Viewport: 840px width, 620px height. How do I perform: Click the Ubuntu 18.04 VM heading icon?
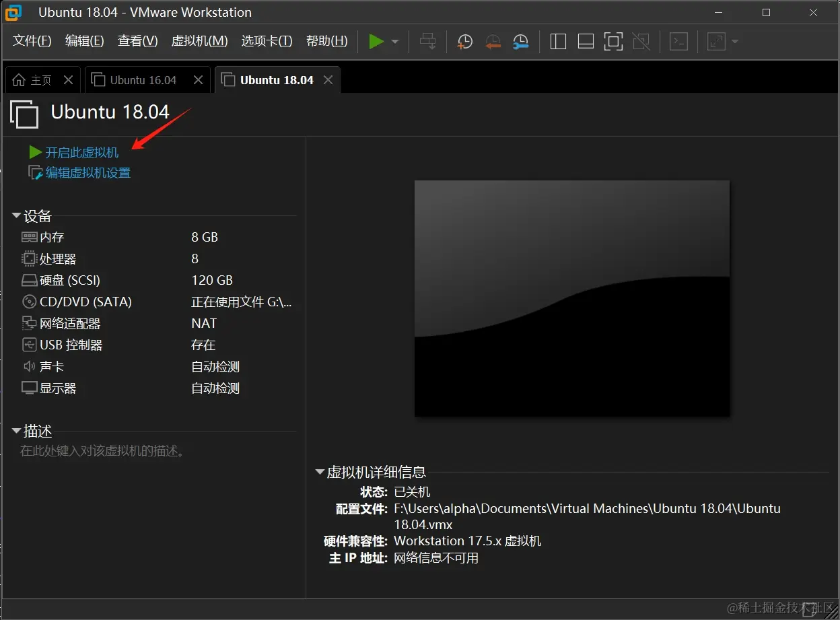(x=25, y=114)
